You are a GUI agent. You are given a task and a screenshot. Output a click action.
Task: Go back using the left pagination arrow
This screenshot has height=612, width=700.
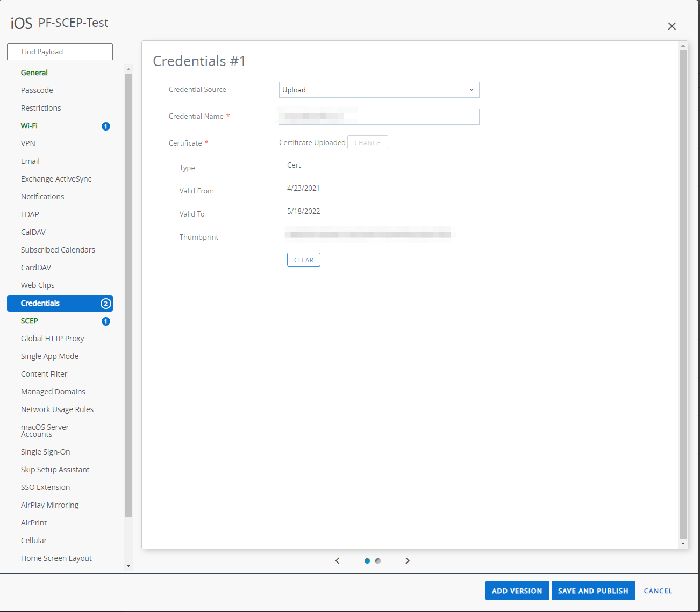[337, 560]
